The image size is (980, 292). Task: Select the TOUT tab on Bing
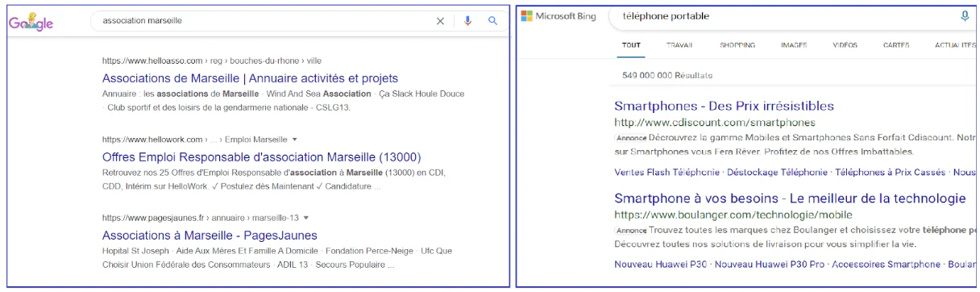point(632,45)
